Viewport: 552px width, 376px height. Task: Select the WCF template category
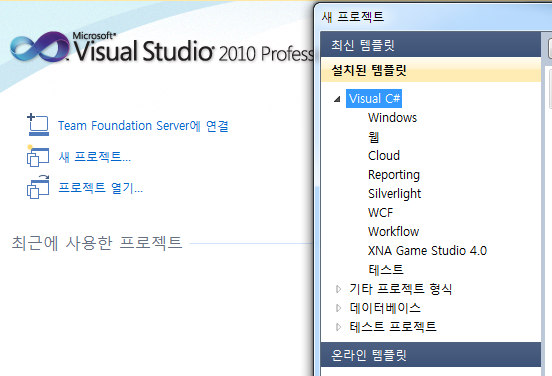click(x=381, y=213)
